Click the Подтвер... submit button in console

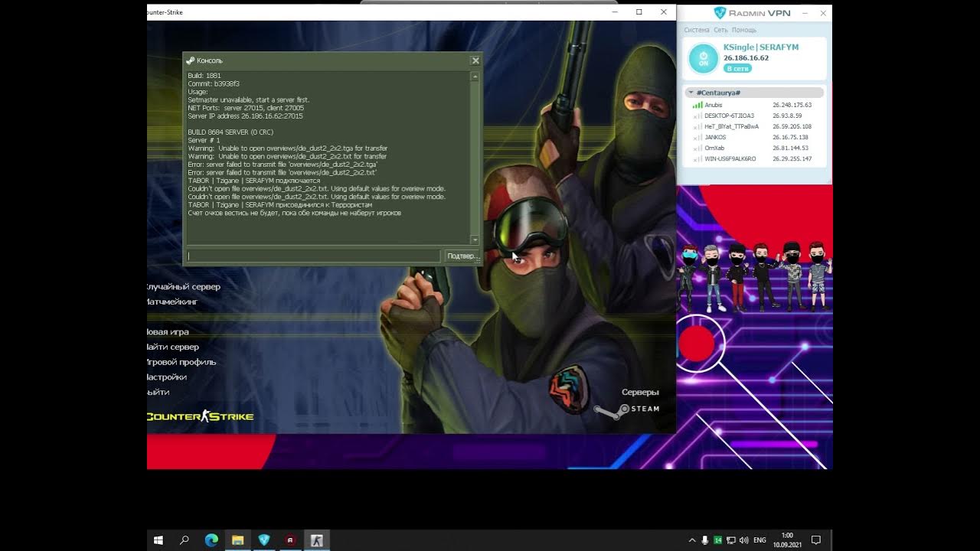pyautogui.click(x=462, y=256)
